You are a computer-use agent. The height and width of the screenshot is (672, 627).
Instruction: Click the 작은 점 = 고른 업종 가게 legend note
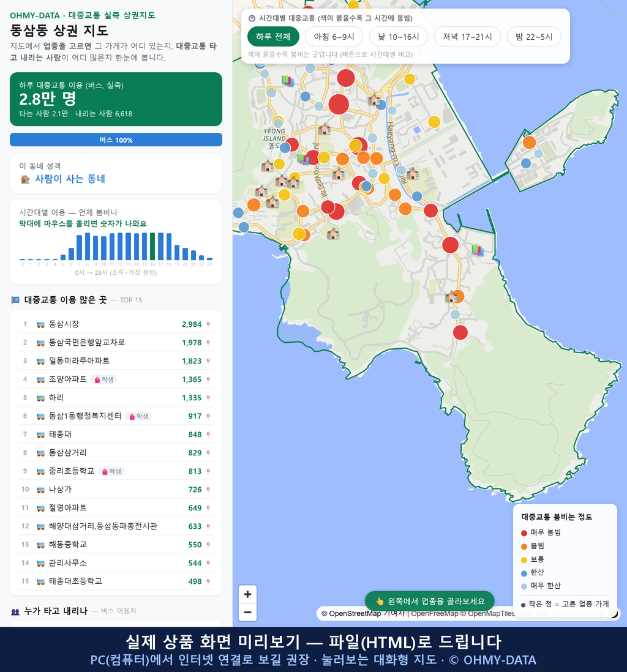click(565, 604)
